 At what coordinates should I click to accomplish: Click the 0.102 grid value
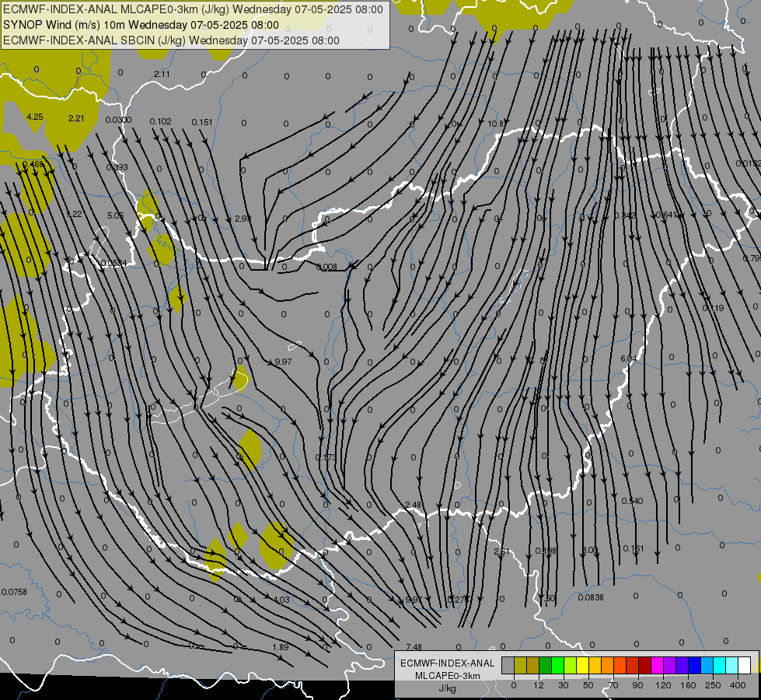pyautogui.click(x=161, y=121)
